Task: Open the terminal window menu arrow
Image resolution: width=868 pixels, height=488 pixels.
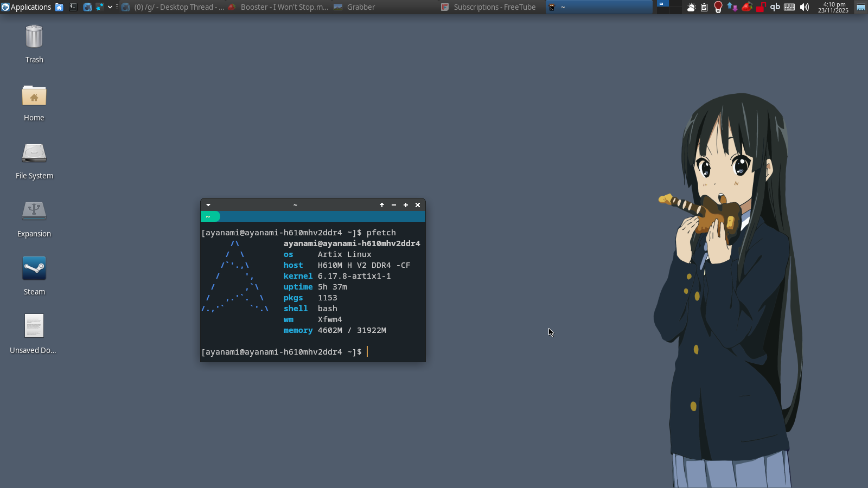Action: (x=208, y=205)
